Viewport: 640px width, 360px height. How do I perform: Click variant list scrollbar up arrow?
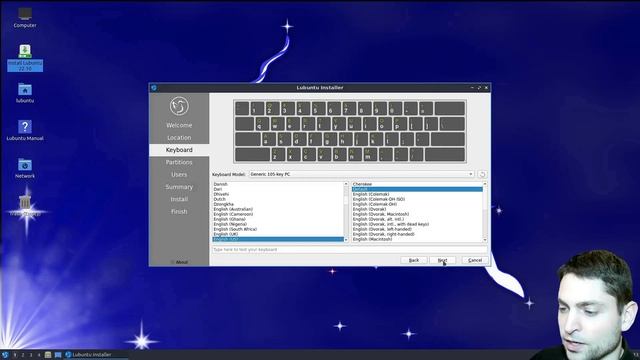(485, 184)
